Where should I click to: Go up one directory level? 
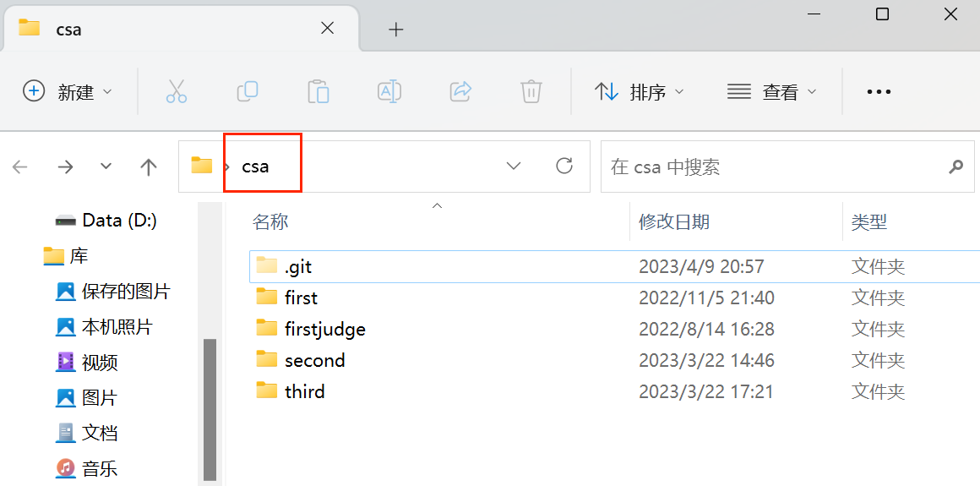pos(149,167)
